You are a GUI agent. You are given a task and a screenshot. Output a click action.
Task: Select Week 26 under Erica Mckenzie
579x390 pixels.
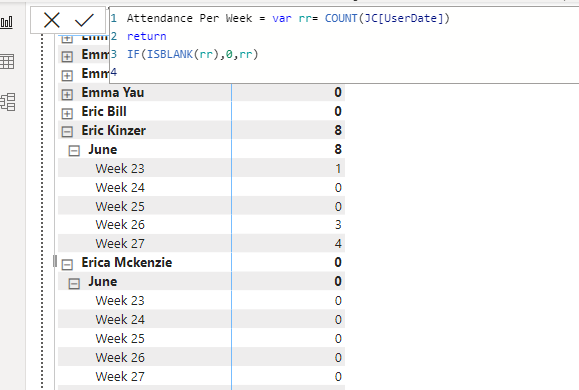pos(120,358)
